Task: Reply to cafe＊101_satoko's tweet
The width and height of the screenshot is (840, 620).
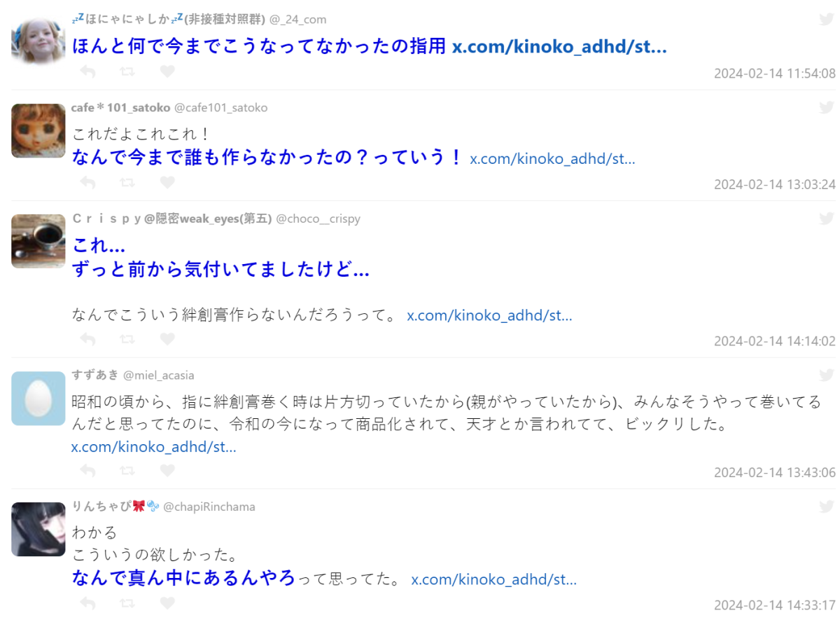Action: [87, 182]
